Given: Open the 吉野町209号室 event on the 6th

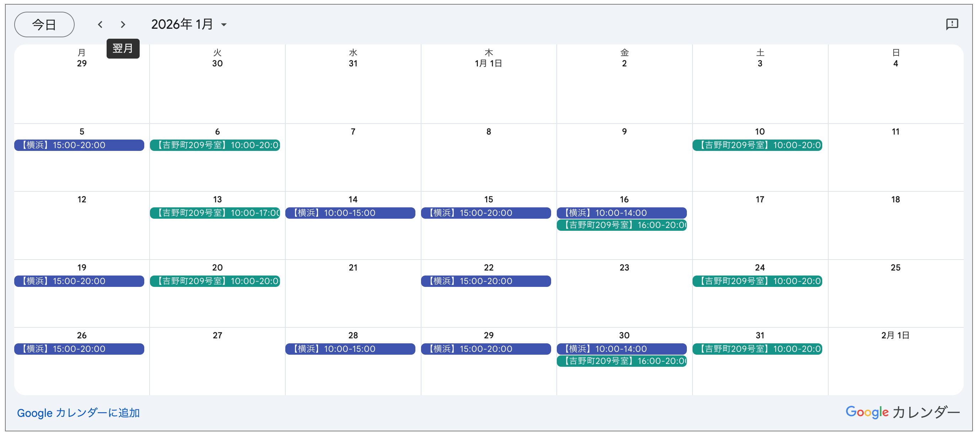Looking at the screenshot, I should coord(215,145).
